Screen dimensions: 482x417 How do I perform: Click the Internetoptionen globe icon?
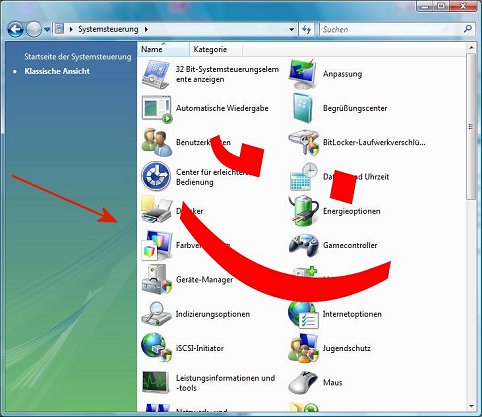point(303,315)
